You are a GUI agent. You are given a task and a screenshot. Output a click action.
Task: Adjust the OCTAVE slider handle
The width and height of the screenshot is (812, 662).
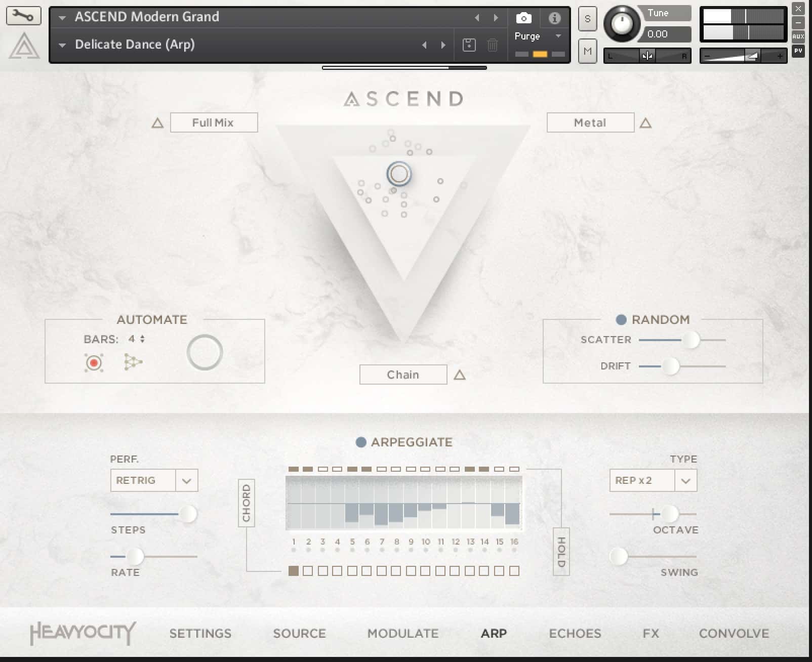[x=670, y=514]
